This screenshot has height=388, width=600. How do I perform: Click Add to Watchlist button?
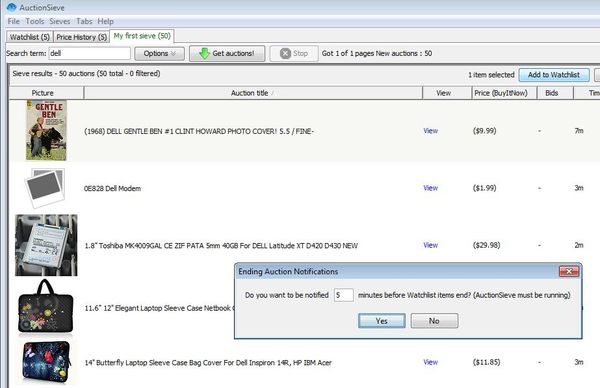[x=554, y=75]
